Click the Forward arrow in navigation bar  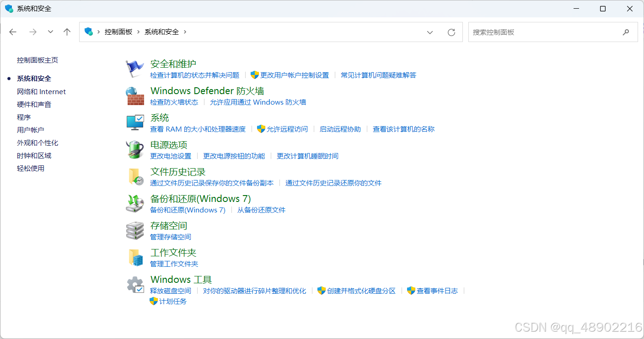tap(32, 32)
